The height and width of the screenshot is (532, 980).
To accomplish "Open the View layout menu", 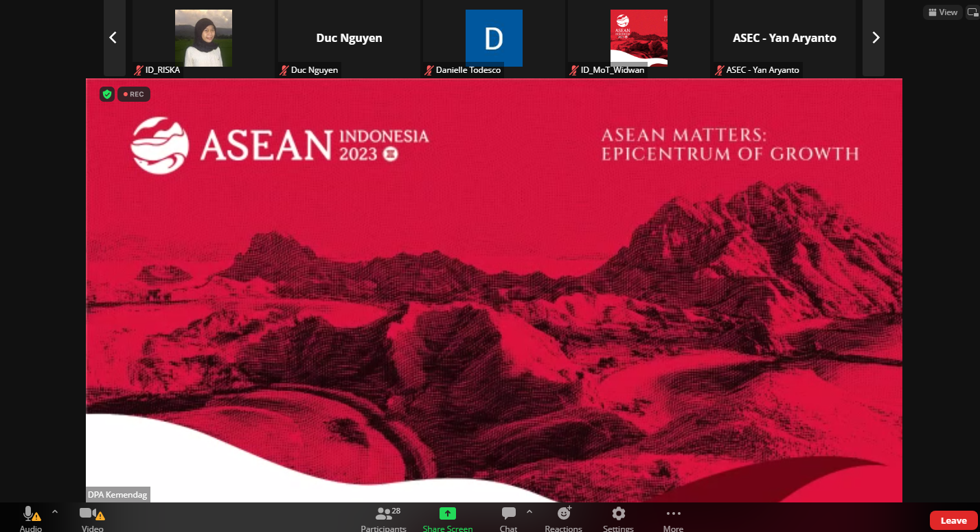I will coord(942,12).
